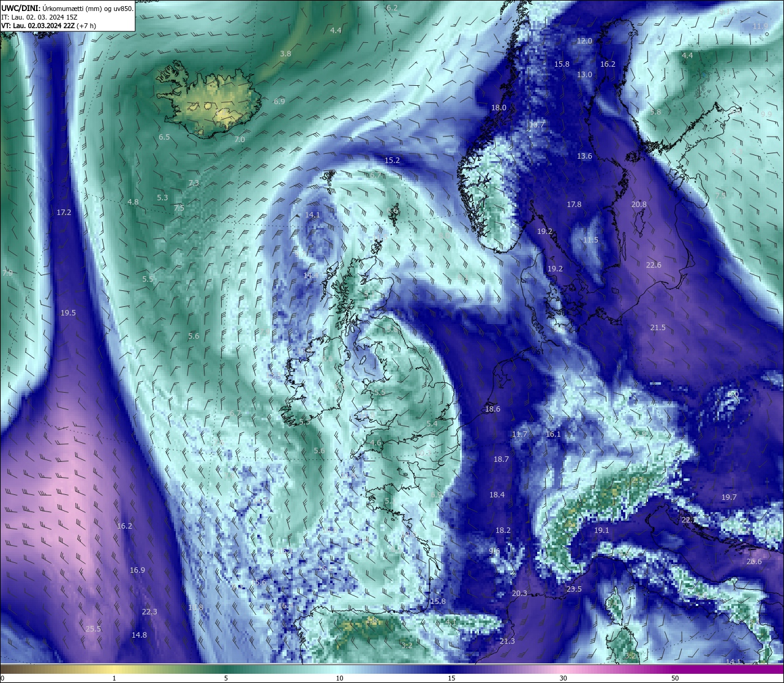Click the 7.3 value label
This screenshot has height=683, width=784.
[x=194, y=183]
